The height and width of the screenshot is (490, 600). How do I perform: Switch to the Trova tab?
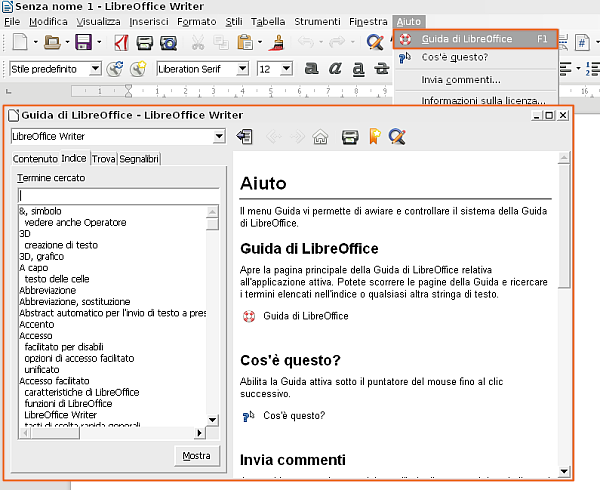pyautogui.click(x=103, y=158)
